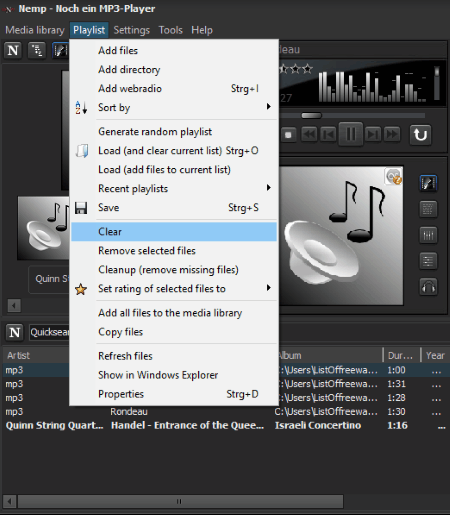
Task: Select the Israeli Concertino track row
Action: pyautogui.click(x=225, y=426)
